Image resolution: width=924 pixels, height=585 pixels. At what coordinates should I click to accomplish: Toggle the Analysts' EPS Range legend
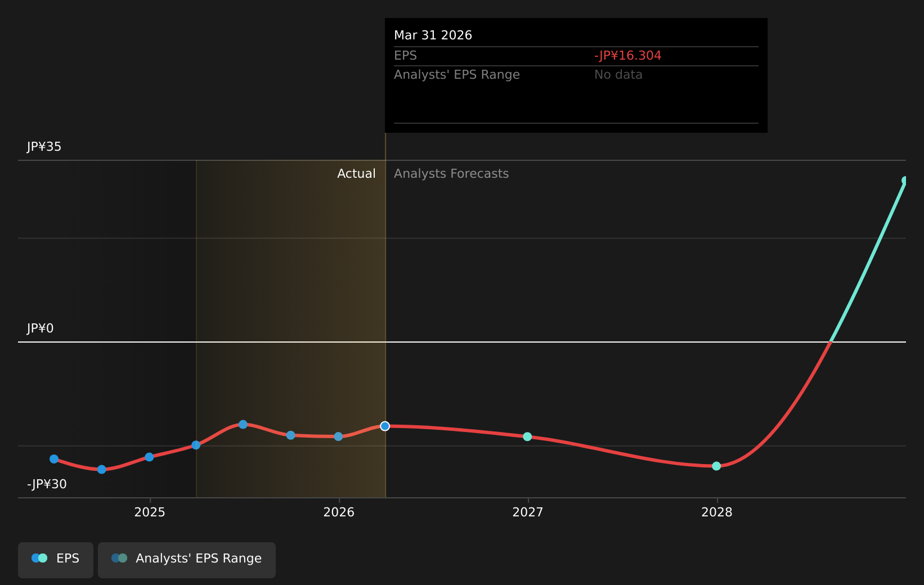[x=187, y=560]
